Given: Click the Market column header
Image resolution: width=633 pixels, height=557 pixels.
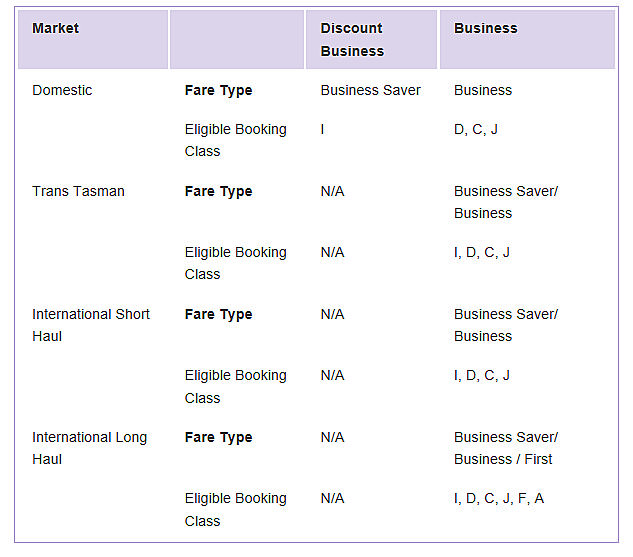Looking at the screenshot, I should click(x=93, y=40).
